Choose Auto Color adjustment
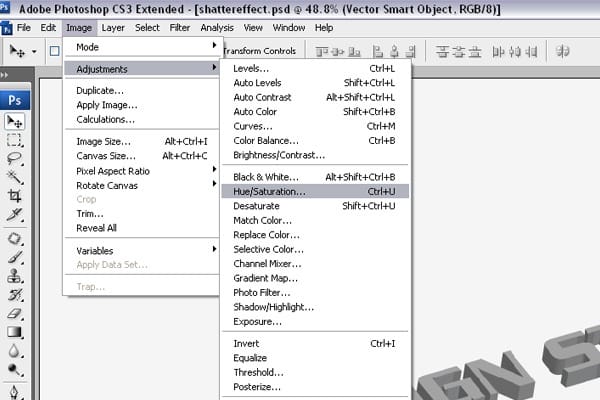 coord(315,112)
